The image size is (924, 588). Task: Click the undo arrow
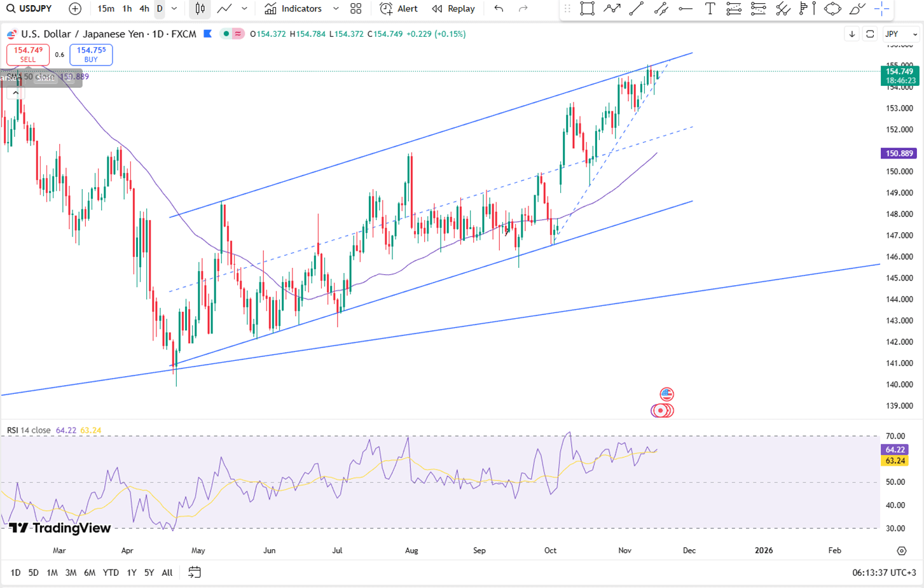[x=499, y=9]
